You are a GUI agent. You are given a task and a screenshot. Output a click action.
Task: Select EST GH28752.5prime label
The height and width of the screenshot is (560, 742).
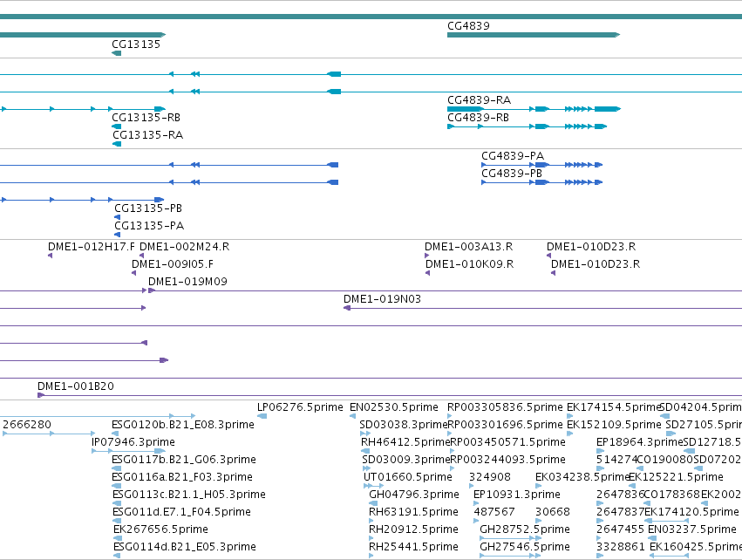(525, 529)
